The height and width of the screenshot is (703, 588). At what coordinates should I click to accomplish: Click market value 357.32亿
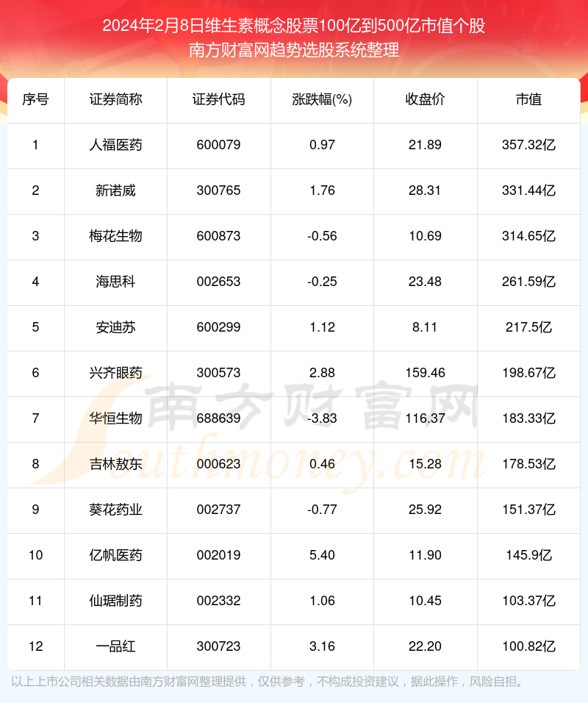[x=529, y=146]
